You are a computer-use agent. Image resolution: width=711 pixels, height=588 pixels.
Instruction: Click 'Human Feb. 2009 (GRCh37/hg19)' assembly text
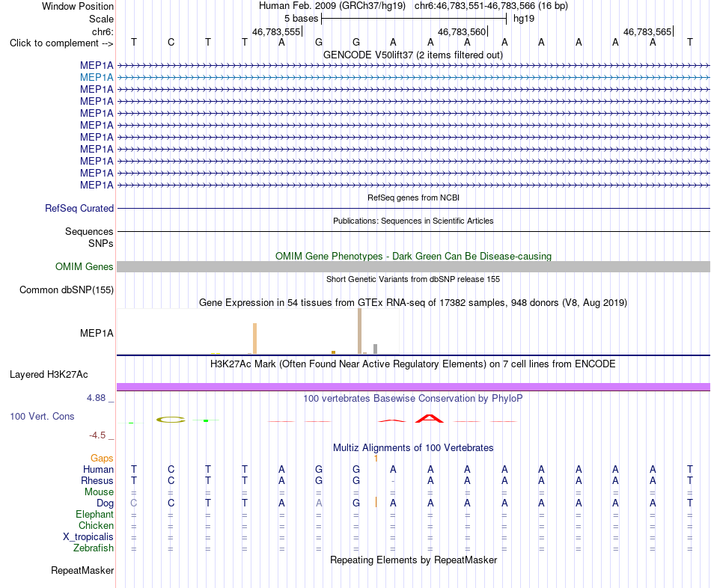pos(332,6)
